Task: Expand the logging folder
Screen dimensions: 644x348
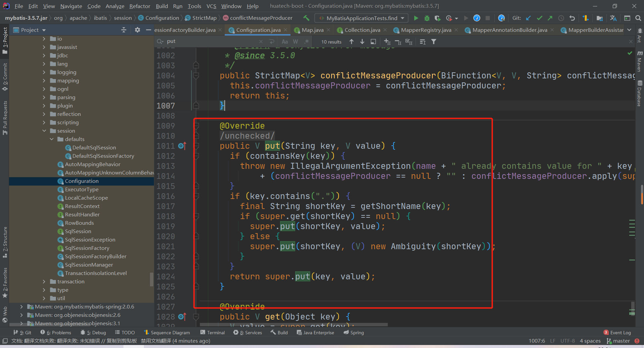Action: click(x=44, y=72)
